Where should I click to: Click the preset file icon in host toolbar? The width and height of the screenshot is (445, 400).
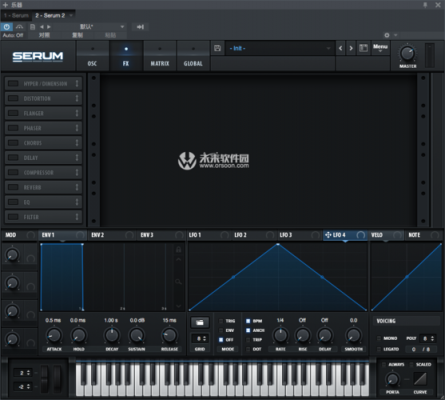click(32, 27)
